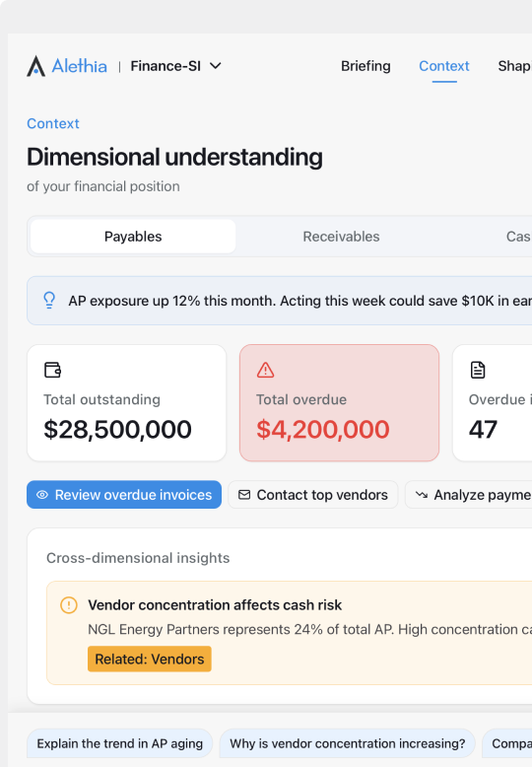Viewport: 532px width, 767px height.
Task: Click the Contact top vendors button
Action: coord(313,495)
